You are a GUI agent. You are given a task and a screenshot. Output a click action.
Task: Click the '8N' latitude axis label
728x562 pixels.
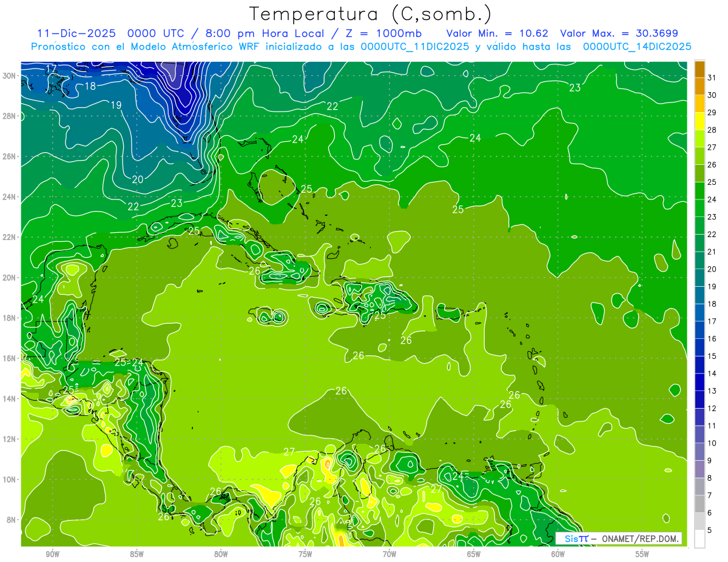11,520
